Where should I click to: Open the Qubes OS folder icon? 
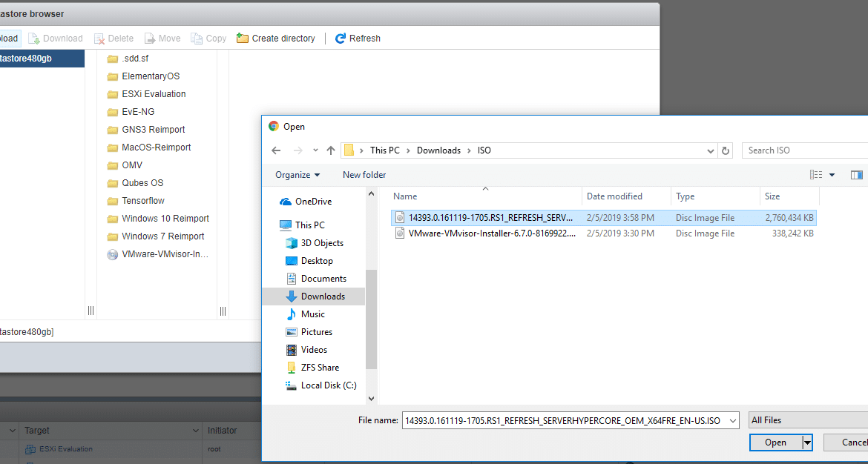112,183
